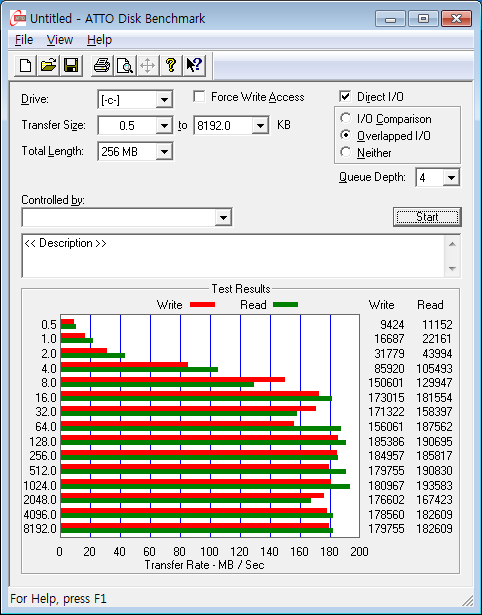Select the Overlapped I/O radio option
Image resolution: width=482 pixels, height=615 pixels.
346,135
